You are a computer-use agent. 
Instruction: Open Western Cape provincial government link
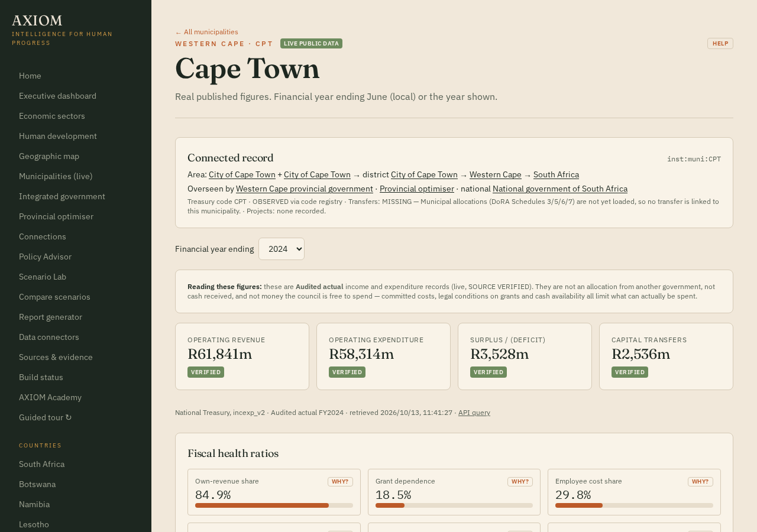point(305,189)
